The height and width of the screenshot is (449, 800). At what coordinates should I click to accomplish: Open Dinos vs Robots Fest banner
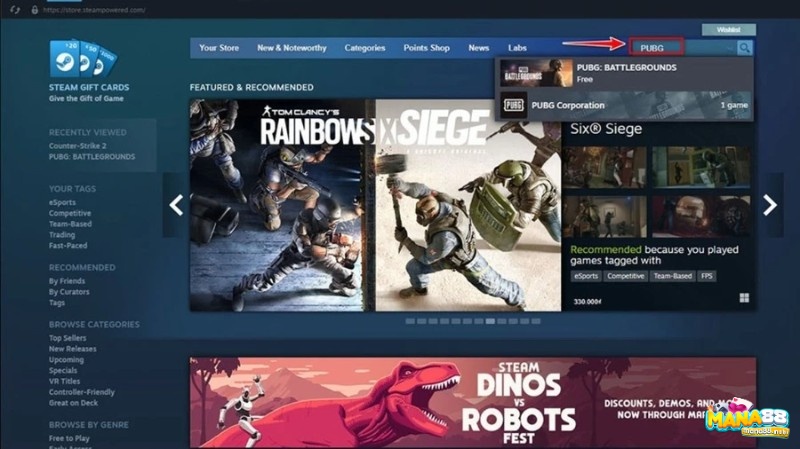[x=473, y=403]
